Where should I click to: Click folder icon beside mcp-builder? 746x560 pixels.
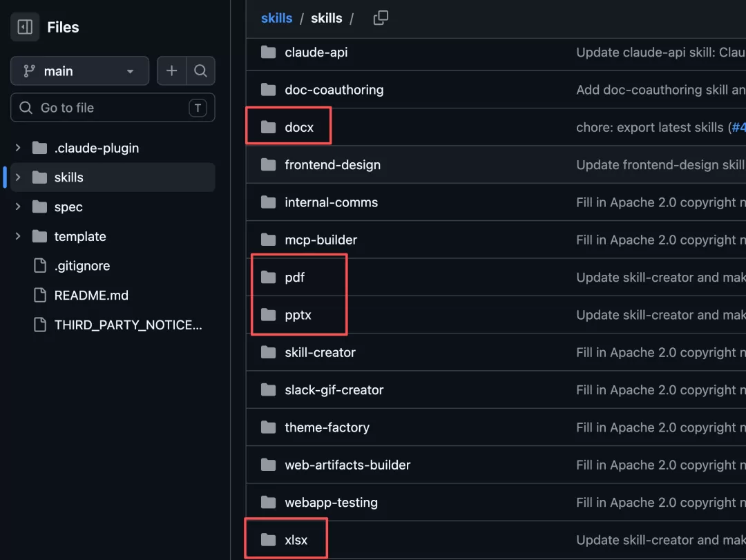click(x=268, y=240)
